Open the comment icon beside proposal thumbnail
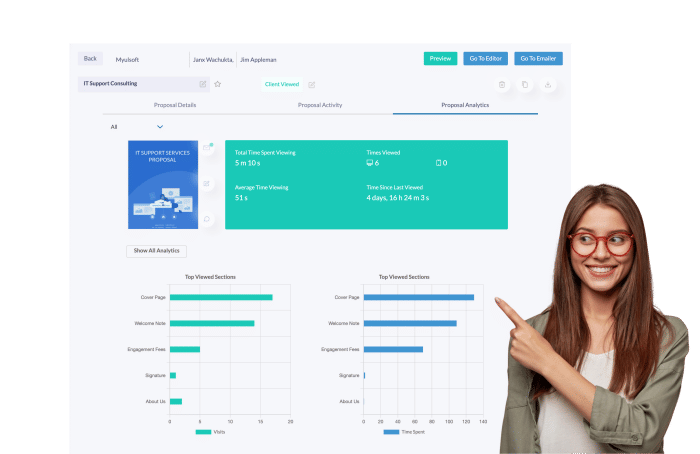 point(208,219)
